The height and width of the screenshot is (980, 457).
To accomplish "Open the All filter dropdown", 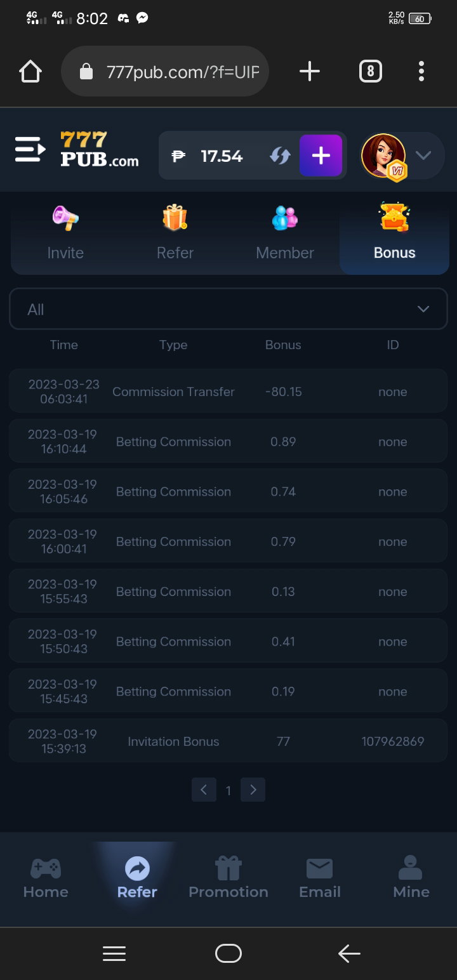I will click(x=228, y=309).
